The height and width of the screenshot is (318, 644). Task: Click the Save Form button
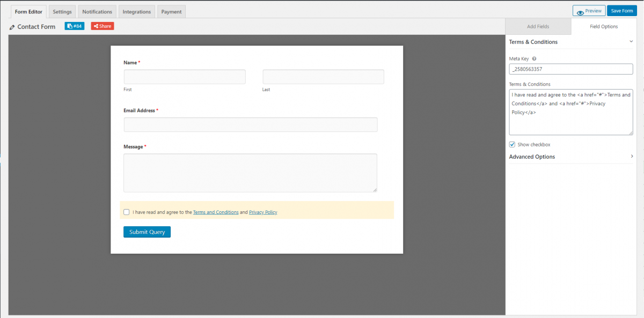622,11
